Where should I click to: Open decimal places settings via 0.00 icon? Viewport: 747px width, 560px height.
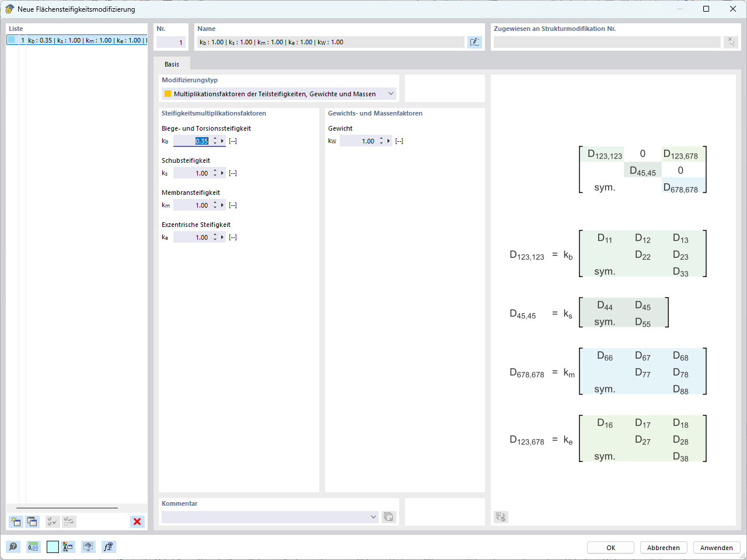[33, 547]
